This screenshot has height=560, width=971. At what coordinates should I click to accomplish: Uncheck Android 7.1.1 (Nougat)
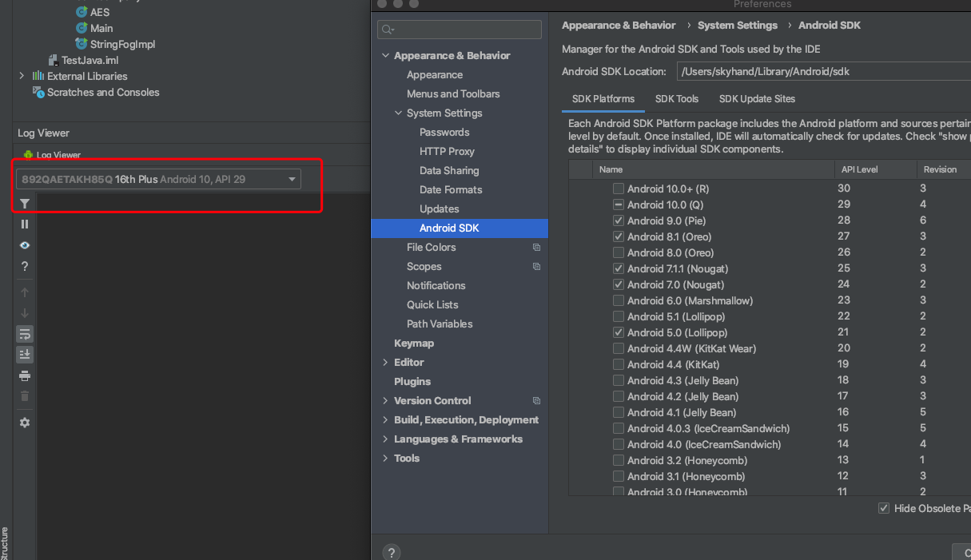pos(619,268)
